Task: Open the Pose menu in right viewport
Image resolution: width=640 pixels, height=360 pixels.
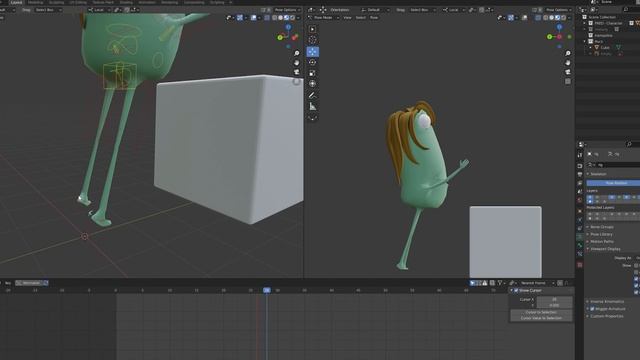Action: pos(374,18)
